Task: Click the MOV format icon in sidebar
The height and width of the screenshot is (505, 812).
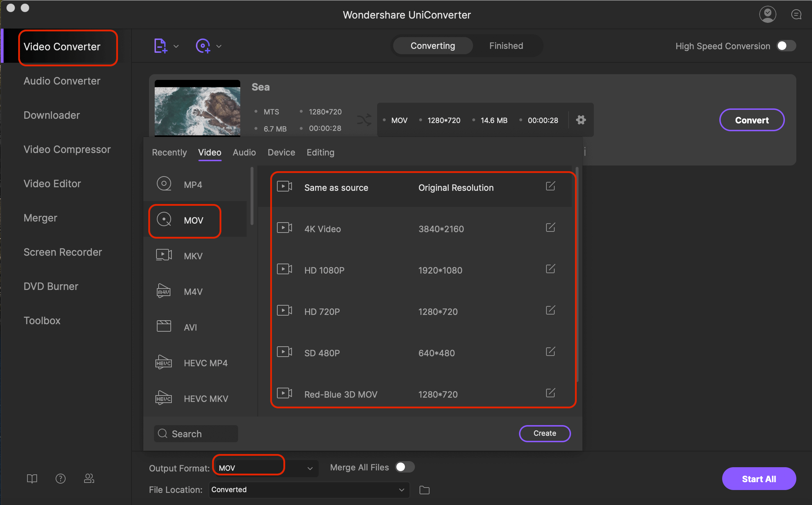Action: [x=164, y=219]
